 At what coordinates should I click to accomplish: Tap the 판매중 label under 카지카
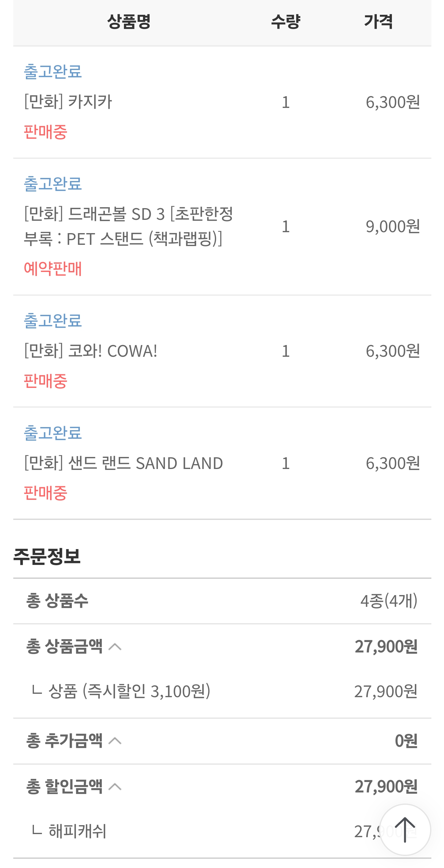pyautogui.click(x=45, y=131)
